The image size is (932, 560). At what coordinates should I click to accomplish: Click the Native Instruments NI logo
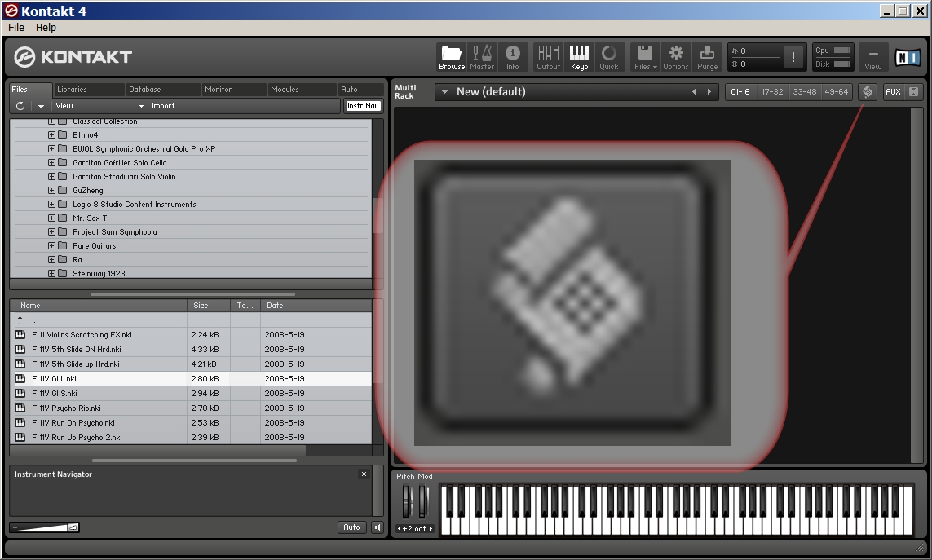(908, 57)
